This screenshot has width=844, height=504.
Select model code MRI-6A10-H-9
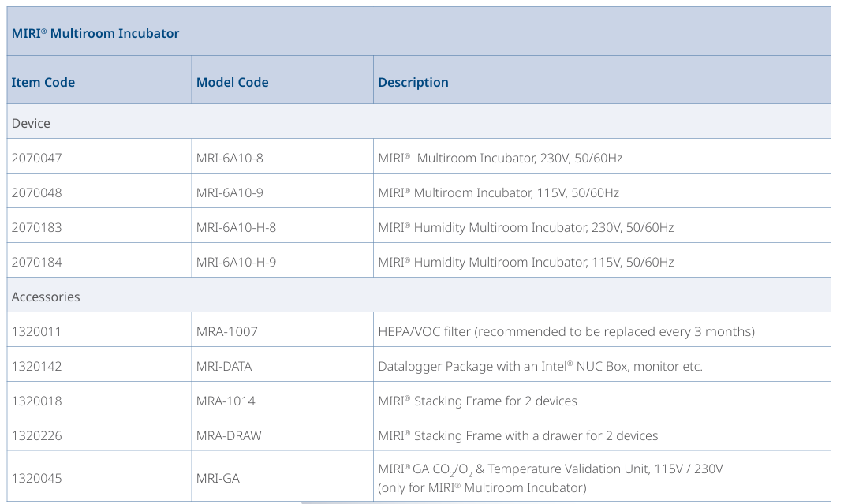[237, 262]
